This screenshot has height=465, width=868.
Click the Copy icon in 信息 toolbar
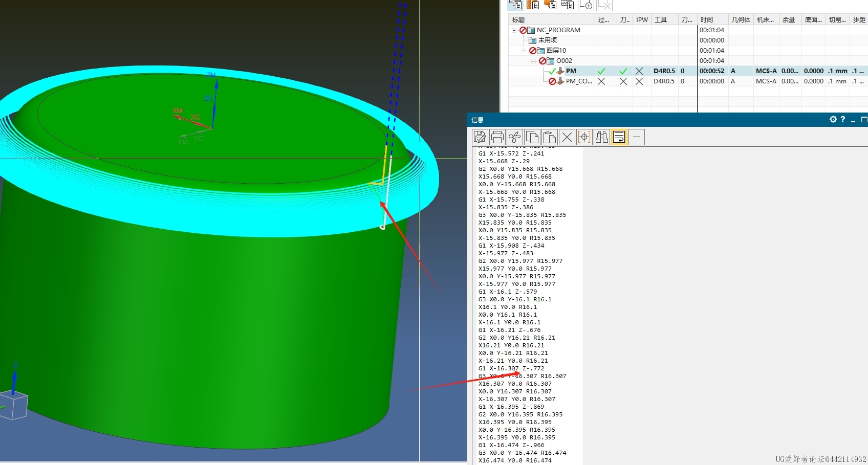click(532, 137)
